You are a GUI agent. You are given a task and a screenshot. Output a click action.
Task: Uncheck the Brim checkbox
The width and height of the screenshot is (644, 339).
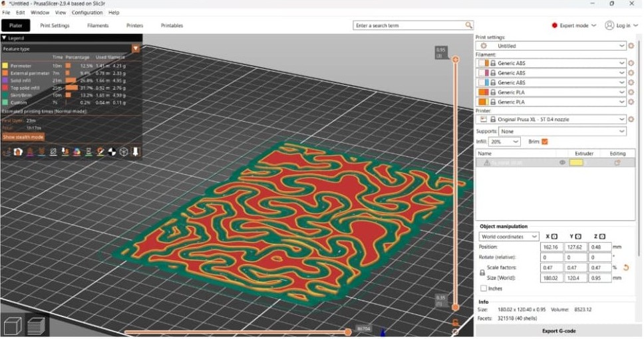[x=545, y=142]
